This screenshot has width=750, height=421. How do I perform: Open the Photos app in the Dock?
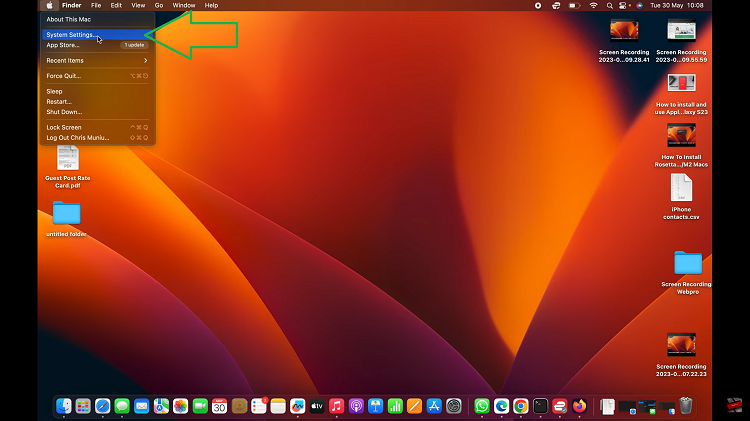180,406
